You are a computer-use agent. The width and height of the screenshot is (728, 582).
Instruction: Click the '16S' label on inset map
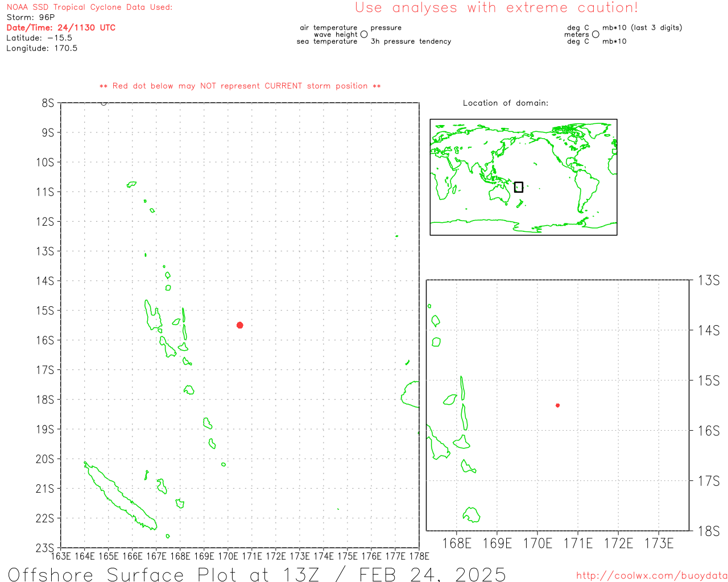coord(709,431)
